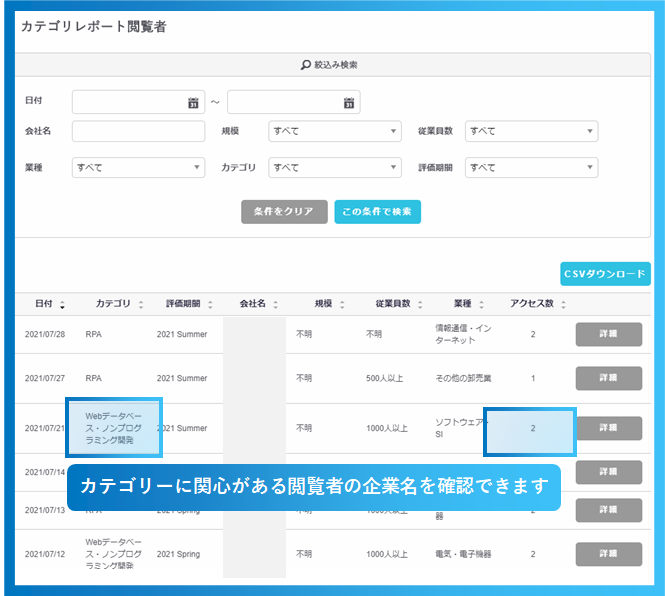Viewport: 665px width, 596px height.
Task: Sort table by アクセス数 column arrow
Action: [561, 304]
